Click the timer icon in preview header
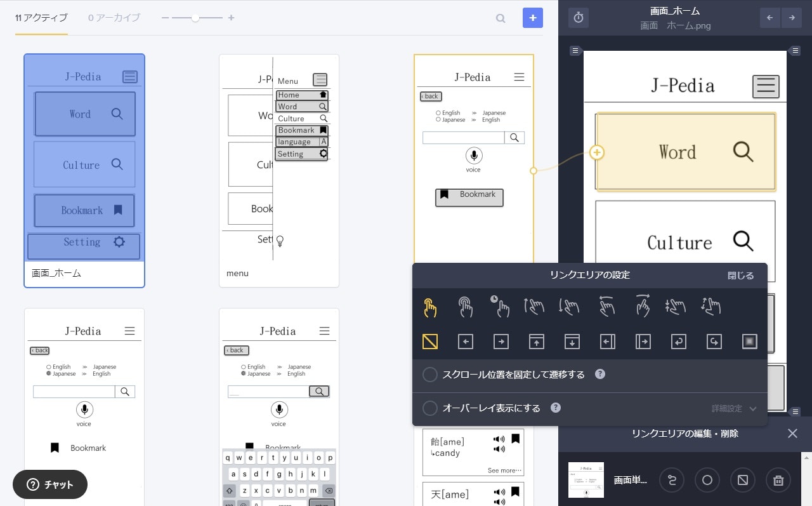Viewport: 812px width, 506px height. coord(579,18)
